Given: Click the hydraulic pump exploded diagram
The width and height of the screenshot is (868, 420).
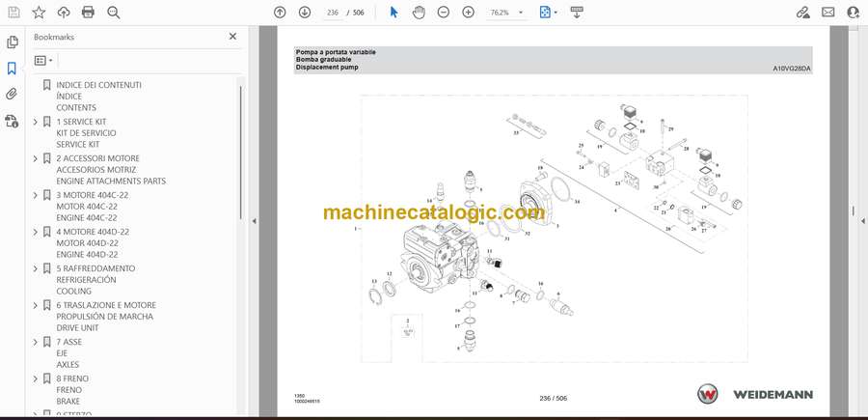Looking at the screenshot, I should [x=555, y=228].
